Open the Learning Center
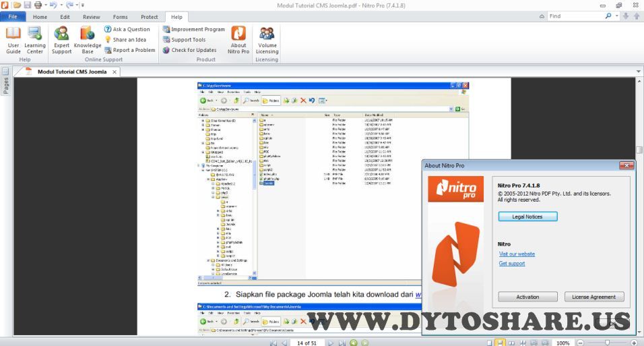644x346 pixels. 35,40
